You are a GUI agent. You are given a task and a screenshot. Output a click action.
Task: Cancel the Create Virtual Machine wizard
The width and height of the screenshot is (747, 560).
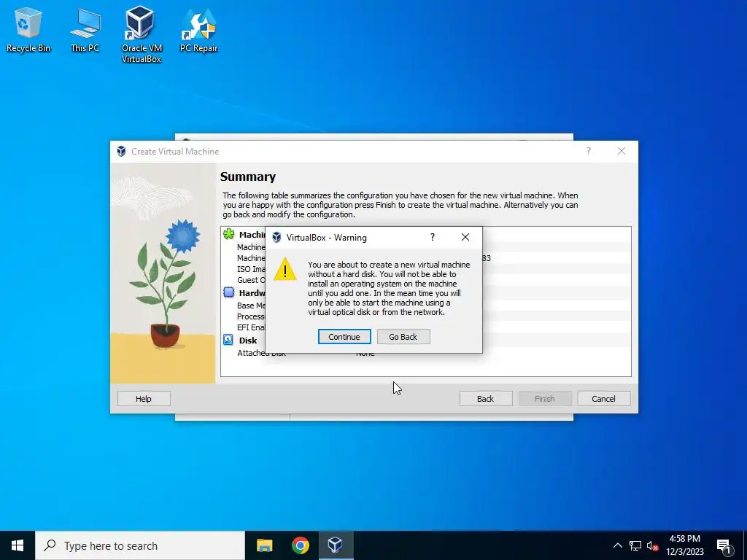(x=603, y=399)
